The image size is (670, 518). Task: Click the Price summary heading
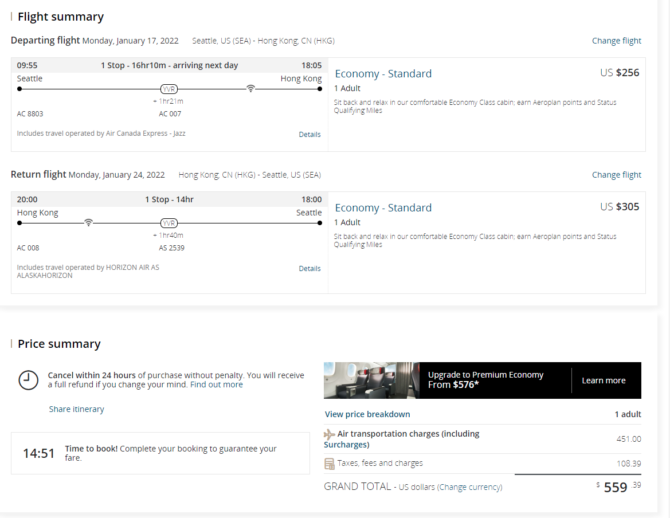pyautogui.click(x=59, y=344)
